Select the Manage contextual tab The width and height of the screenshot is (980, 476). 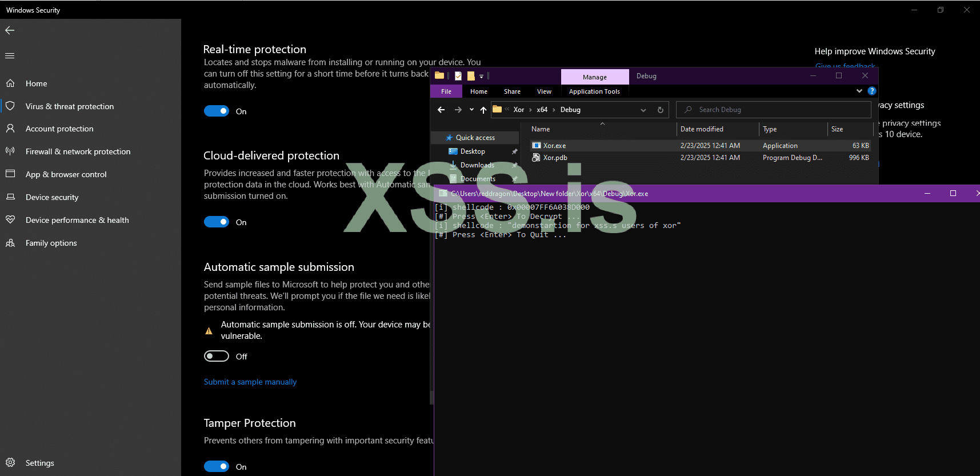point(595,77)
